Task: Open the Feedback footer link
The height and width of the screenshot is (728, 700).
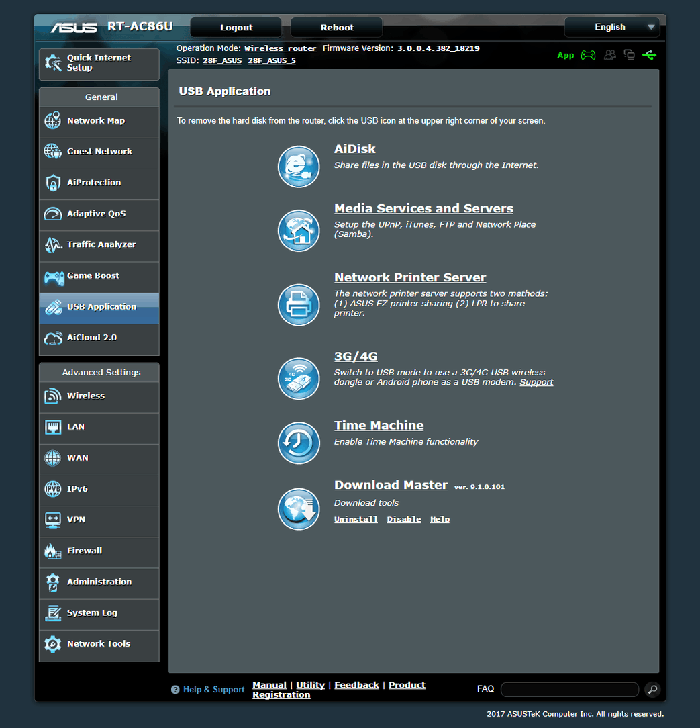Action: coord(357,685)
